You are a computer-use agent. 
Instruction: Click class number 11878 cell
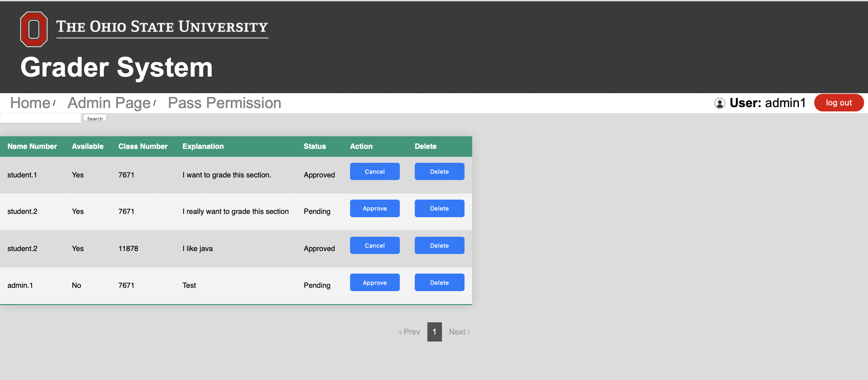[x=128, y=249]
